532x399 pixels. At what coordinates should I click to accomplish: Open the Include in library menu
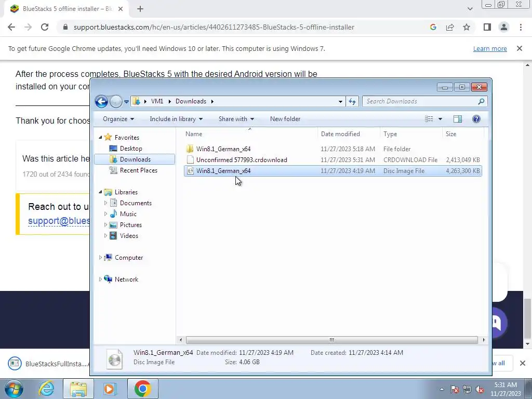tap(176, 119)
